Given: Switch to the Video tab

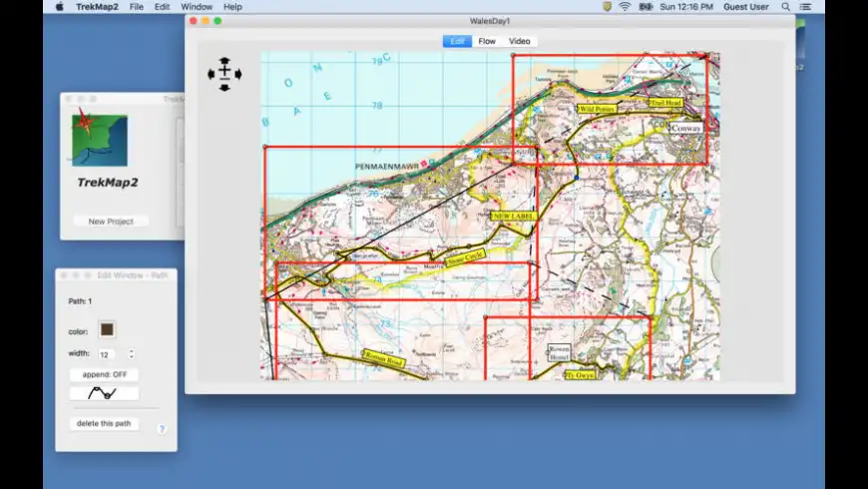Looking at the screenshot, I should (x=519, y=41).
